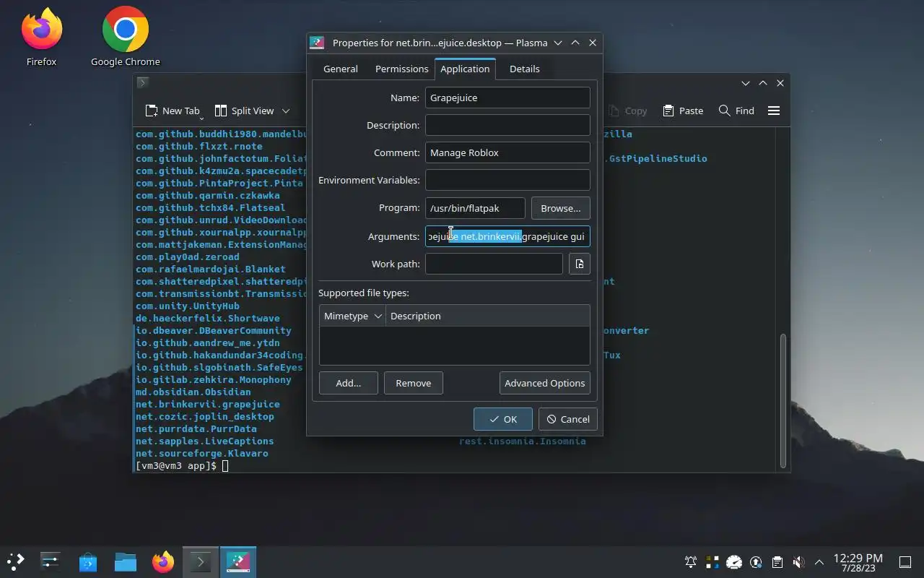This screenshot has width=924, height=578.
Task: Click com.play0ad.zeroad in terminal listing
Action: [x=188, y=256]
